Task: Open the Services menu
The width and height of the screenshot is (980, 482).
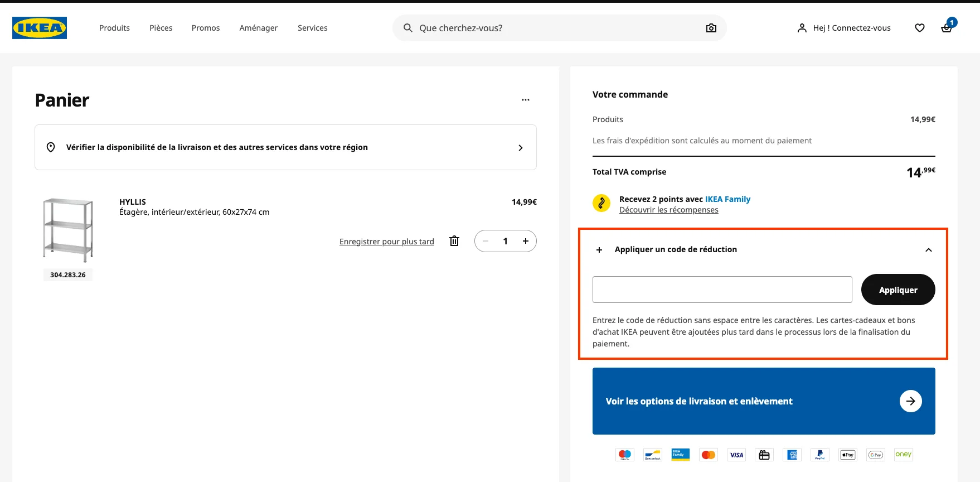Action: pos(313,28)
